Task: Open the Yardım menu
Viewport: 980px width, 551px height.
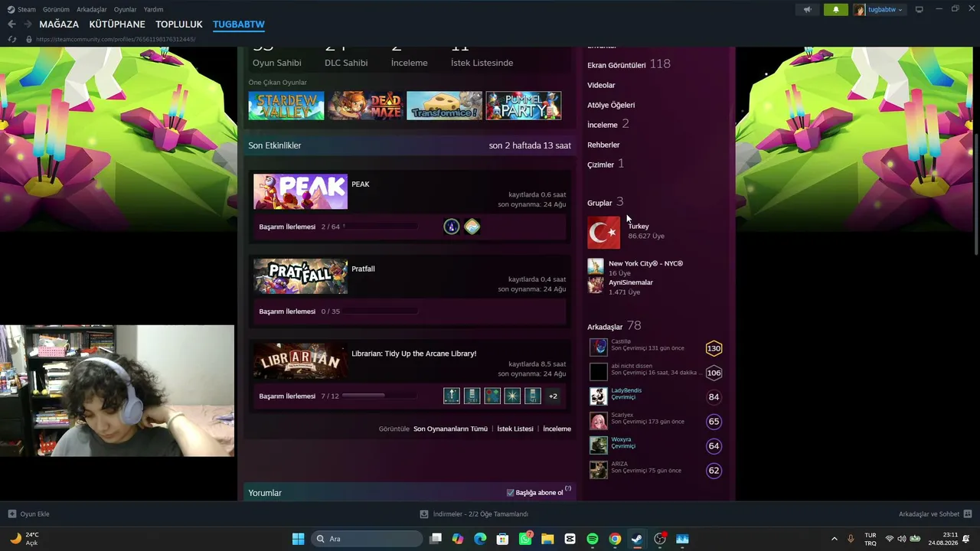Action: pos(153,9)
